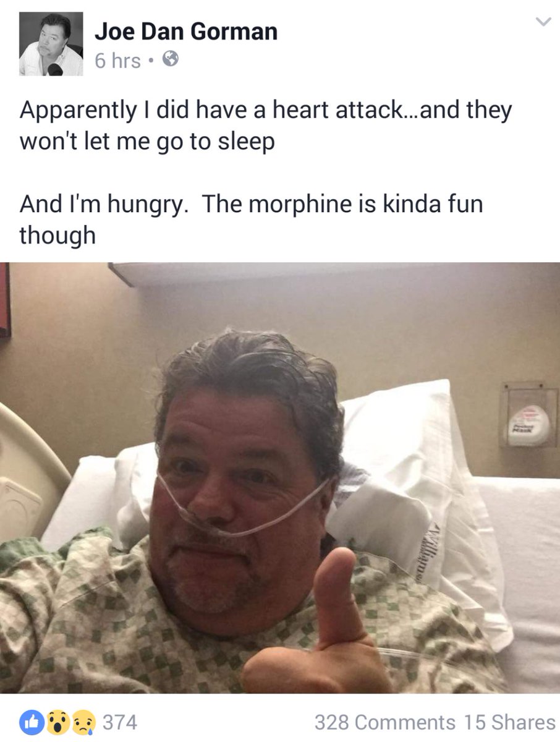The height and width of the screenshot is (742, 560).
Task: Click the 'though' word ending the post
Action: [x=57, y=236]
